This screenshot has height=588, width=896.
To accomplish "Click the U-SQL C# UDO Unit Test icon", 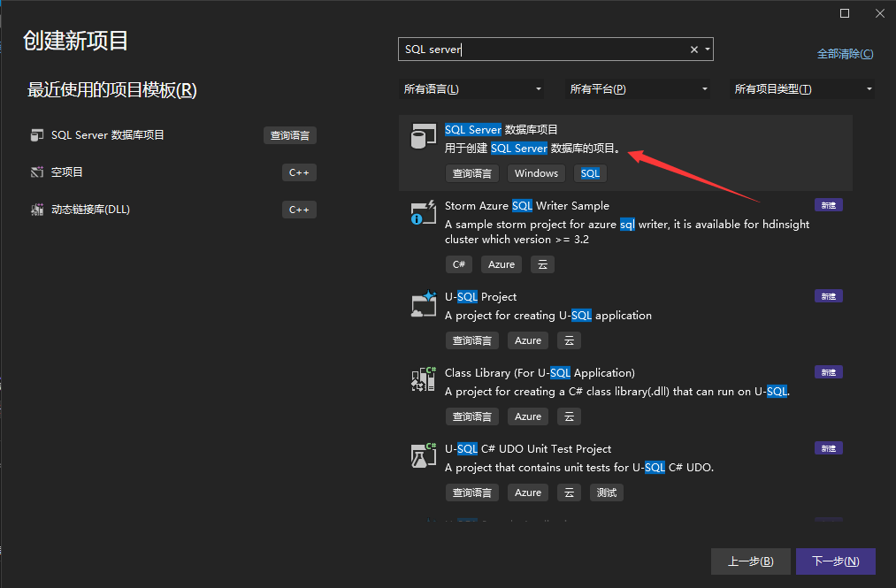I will pyautogui.click(x=424, y=455).
